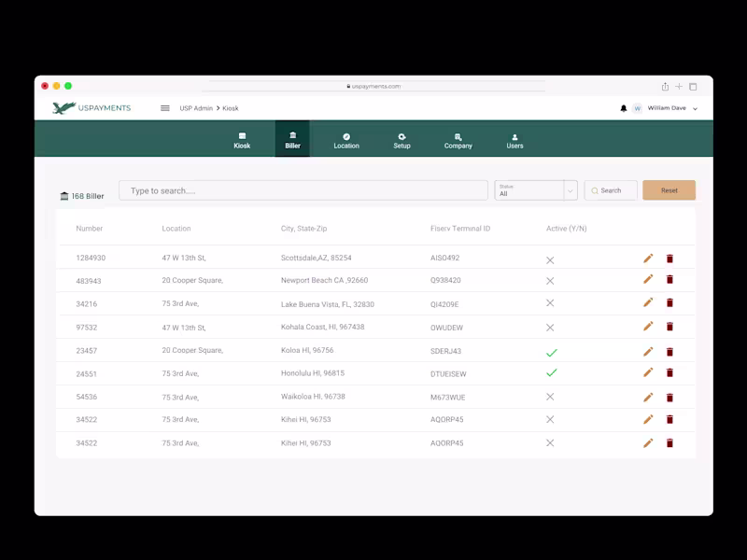Toggle green checkmark for biller 23457
The image size is (747, 560).
coord(551,353)
